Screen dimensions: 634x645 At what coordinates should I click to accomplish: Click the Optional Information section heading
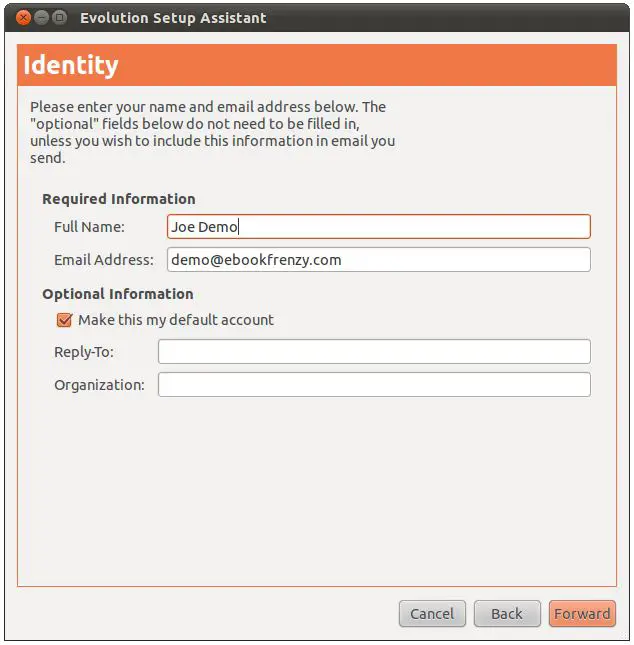[x=118, y=294]
